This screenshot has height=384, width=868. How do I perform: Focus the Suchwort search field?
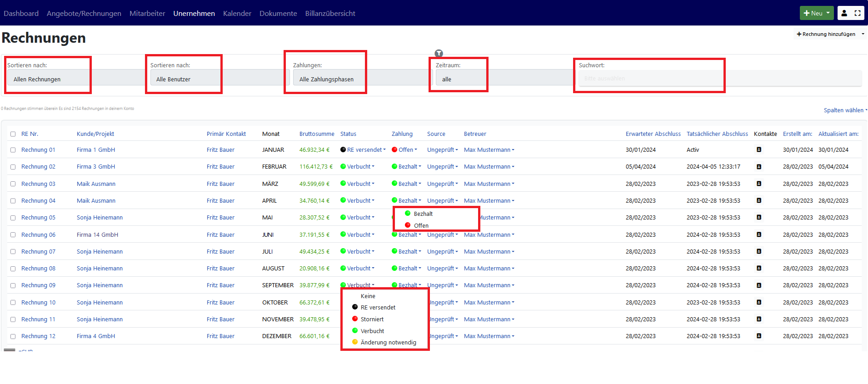click(720, 79)
